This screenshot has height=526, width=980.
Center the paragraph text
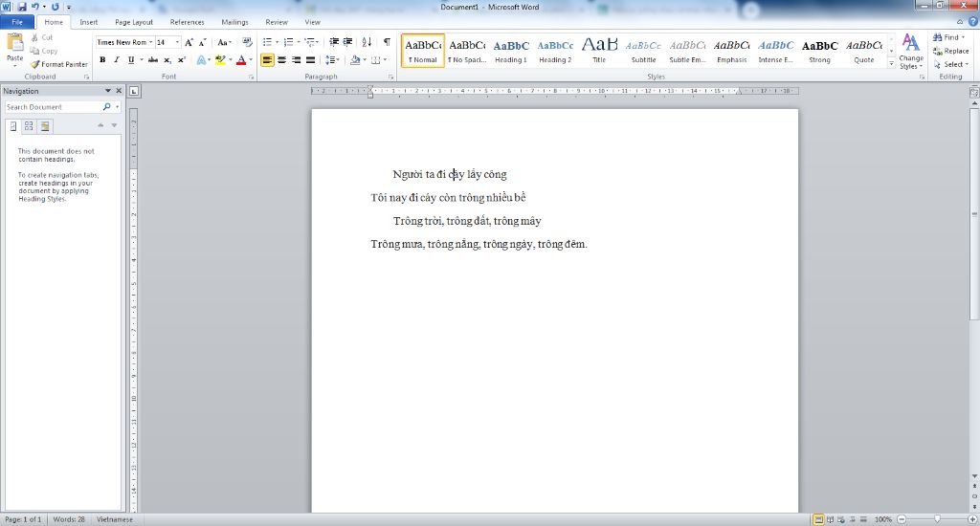click(x=282, y=60)
